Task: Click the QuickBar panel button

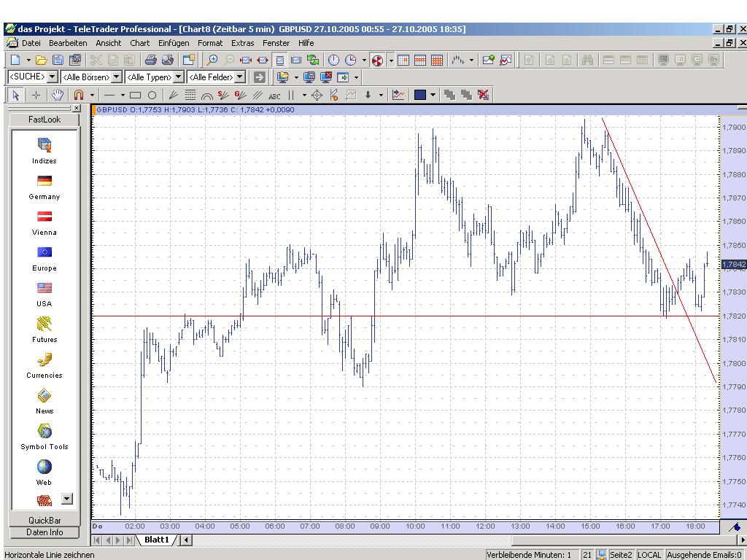Action: click(x=44, y=520)
